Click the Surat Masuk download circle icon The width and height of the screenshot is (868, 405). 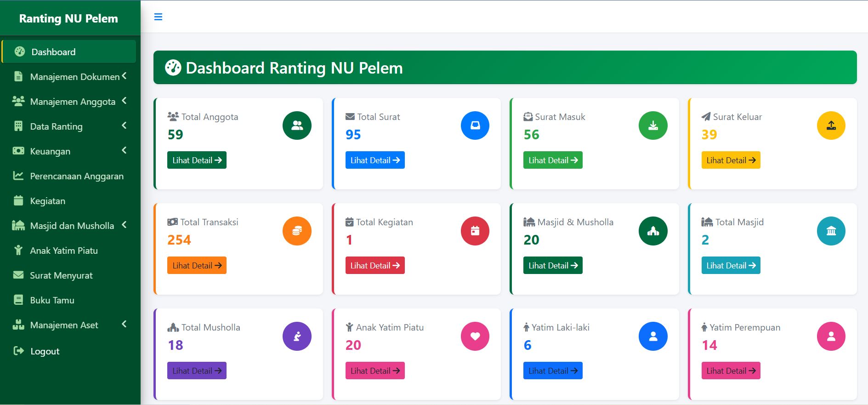click(652, 125)
